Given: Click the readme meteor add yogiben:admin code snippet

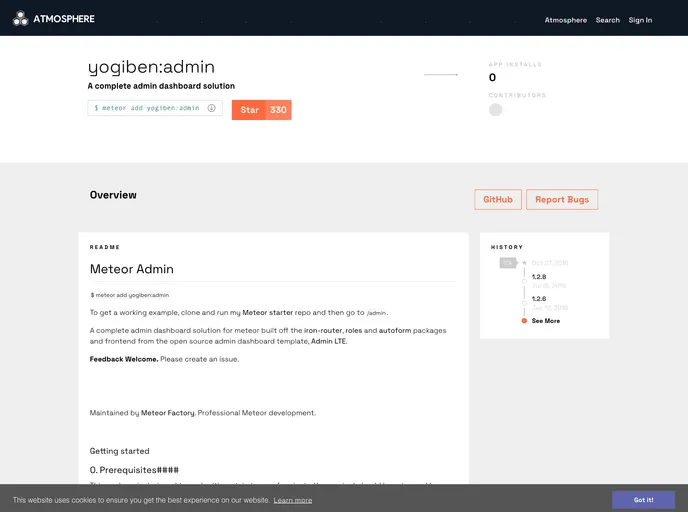Looking at the screenshot, I should (129, 295).
